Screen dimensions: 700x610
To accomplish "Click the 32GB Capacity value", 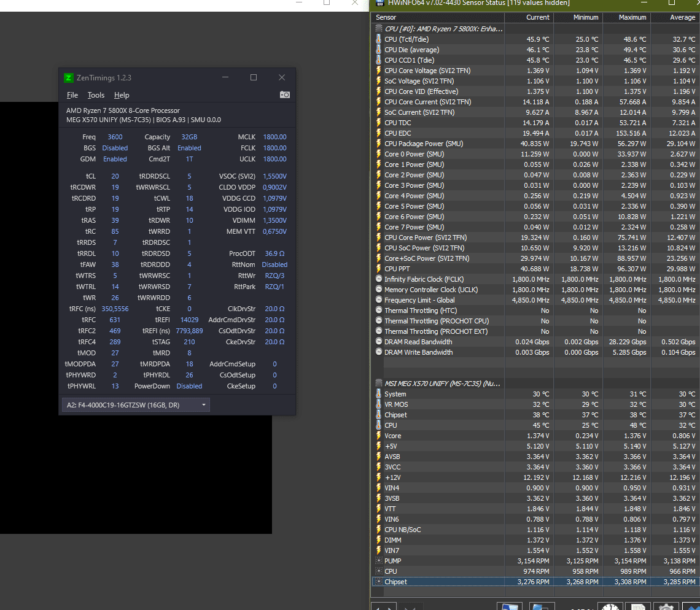I will pyautogui.click(x=189, y=137).
